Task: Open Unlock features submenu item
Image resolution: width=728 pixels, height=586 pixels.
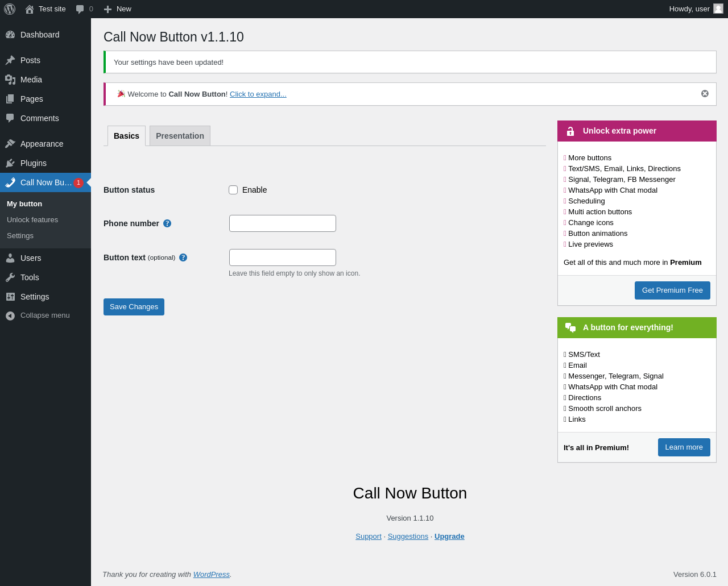Action: (32, 220)
